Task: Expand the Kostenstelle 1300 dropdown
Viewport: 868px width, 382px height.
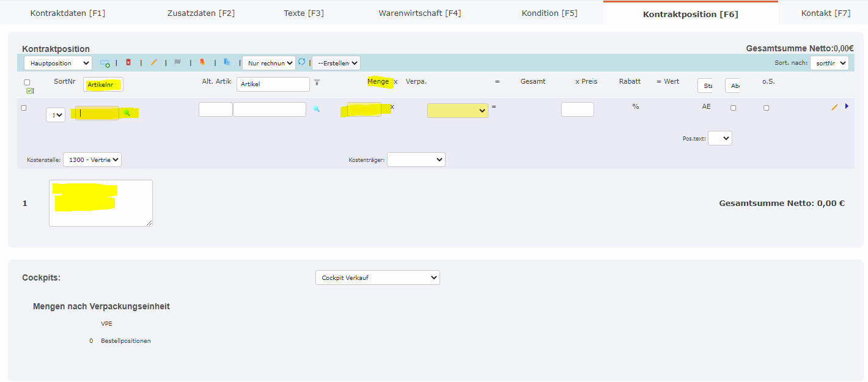Action: coord(92,160)
